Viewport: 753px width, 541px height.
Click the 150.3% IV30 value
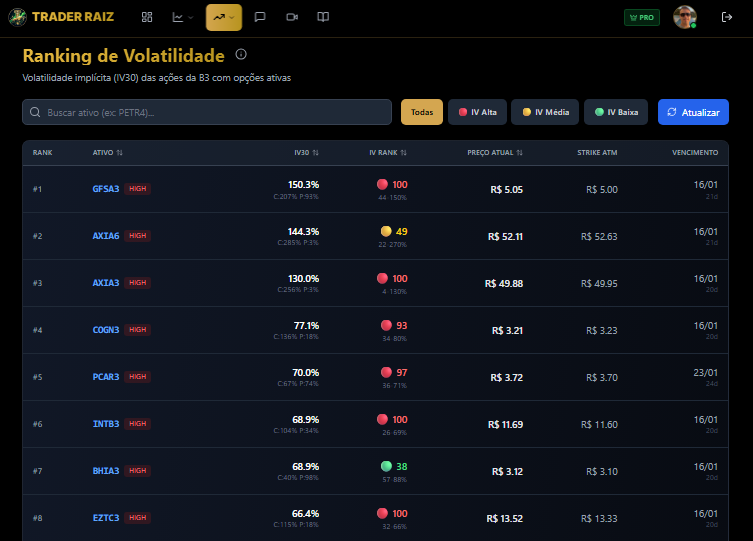tap(304, 185)
